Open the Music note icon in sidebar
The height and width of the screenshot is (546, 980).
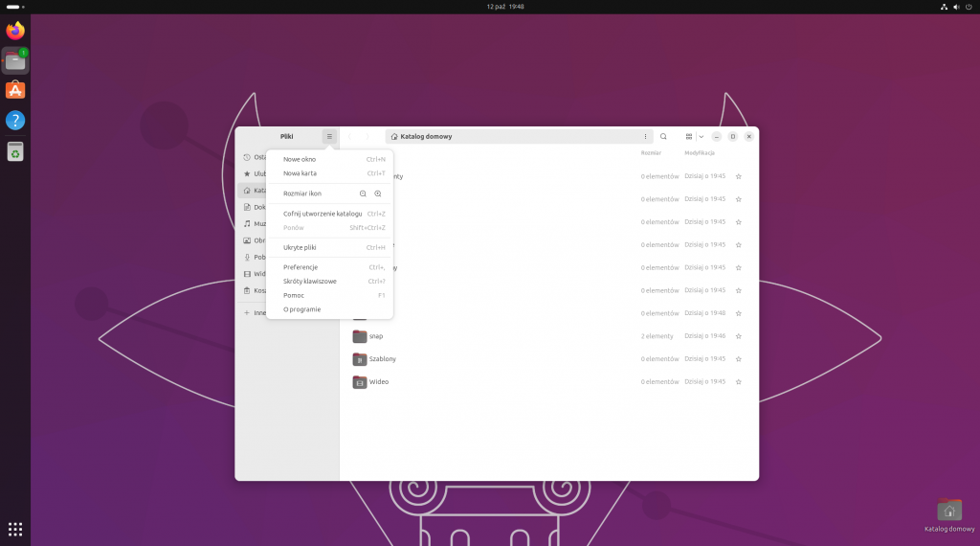click(x=247, y=223)
